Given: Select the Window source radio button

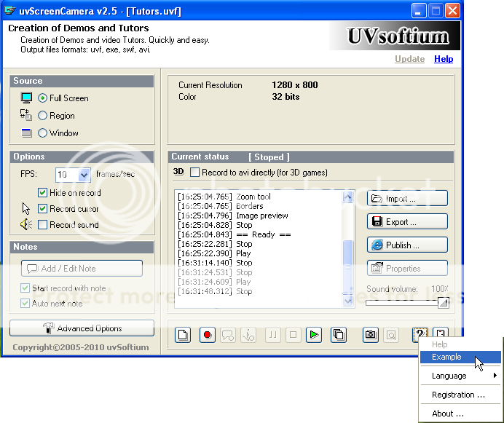Looking at the screenshot, I should click(x=42, y=133).
